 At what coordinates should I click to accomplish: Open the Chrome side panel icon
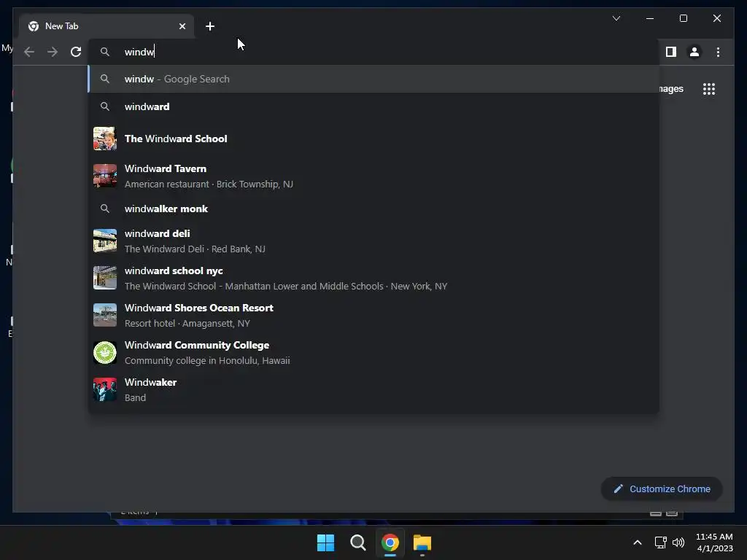(x=671, y=52)
